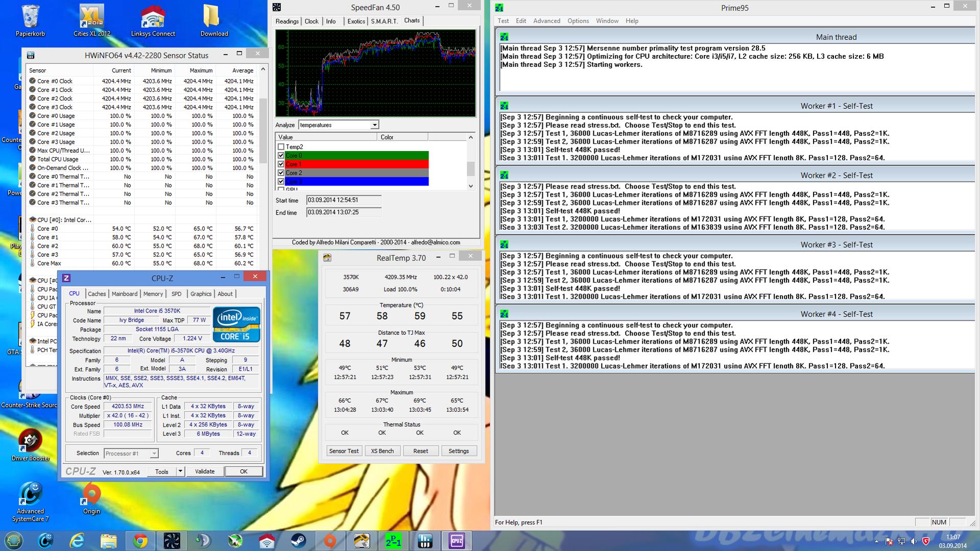Click the XS Bench button in RealTemp

click(383, 451)
